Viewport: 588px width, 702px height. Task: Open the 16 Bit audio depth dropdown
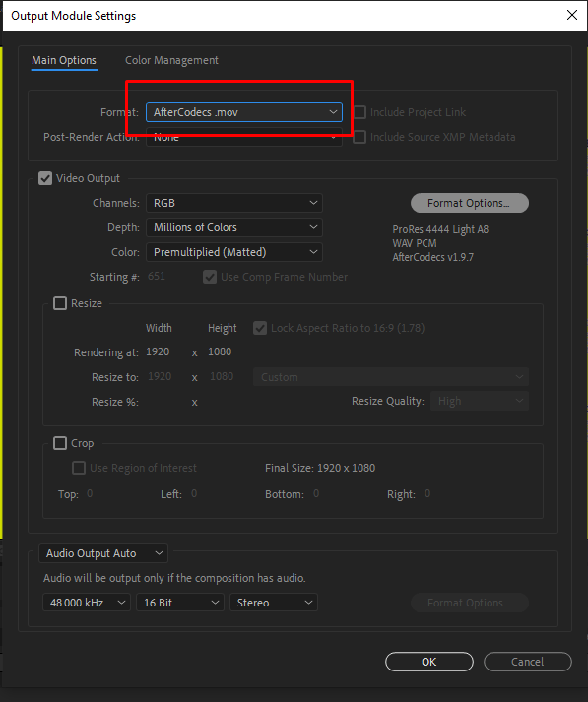click(180, 603)
